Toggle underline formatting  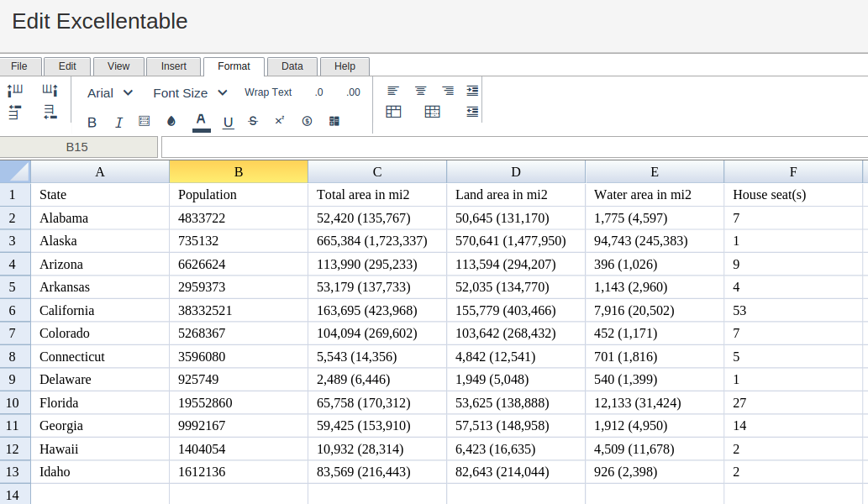(x=228, y=122)
